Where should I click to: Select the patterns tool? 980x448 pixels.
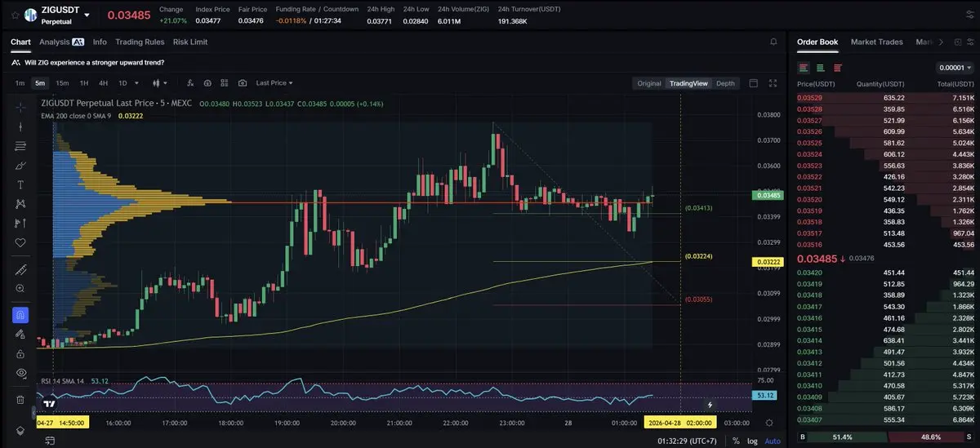coord(20,204)
